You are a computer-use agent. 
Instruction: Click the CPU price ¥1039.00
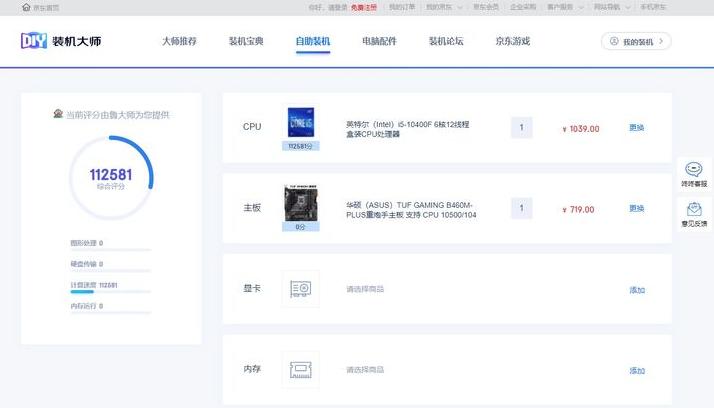coord(581,129)
